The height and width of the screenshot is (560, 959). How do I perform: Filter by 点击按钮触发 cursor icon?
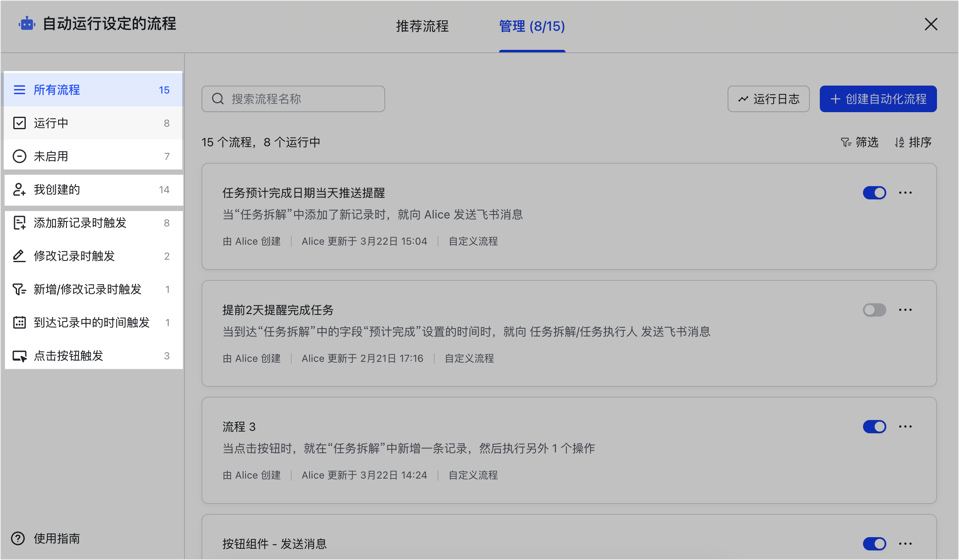click(x=20, y=356)
